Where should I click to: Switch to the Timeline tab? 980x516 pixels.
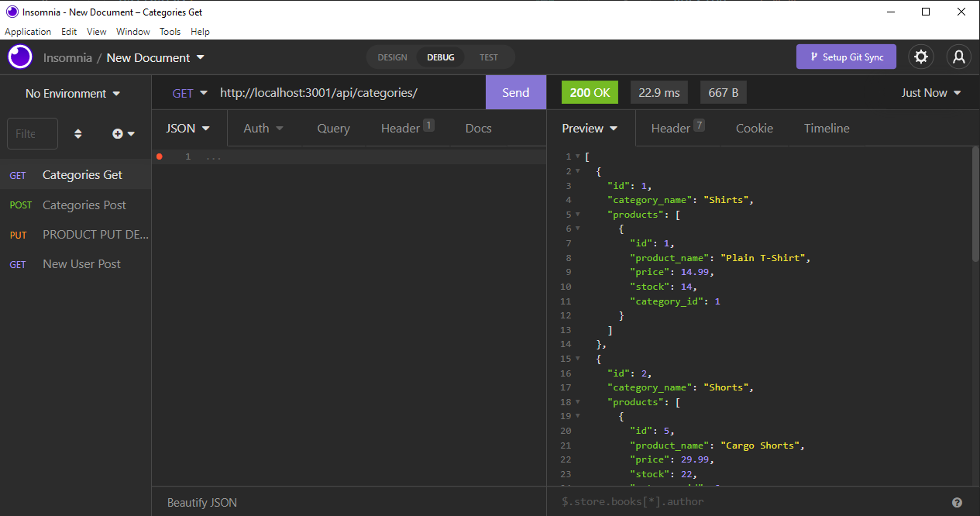(x=826, y=128)
